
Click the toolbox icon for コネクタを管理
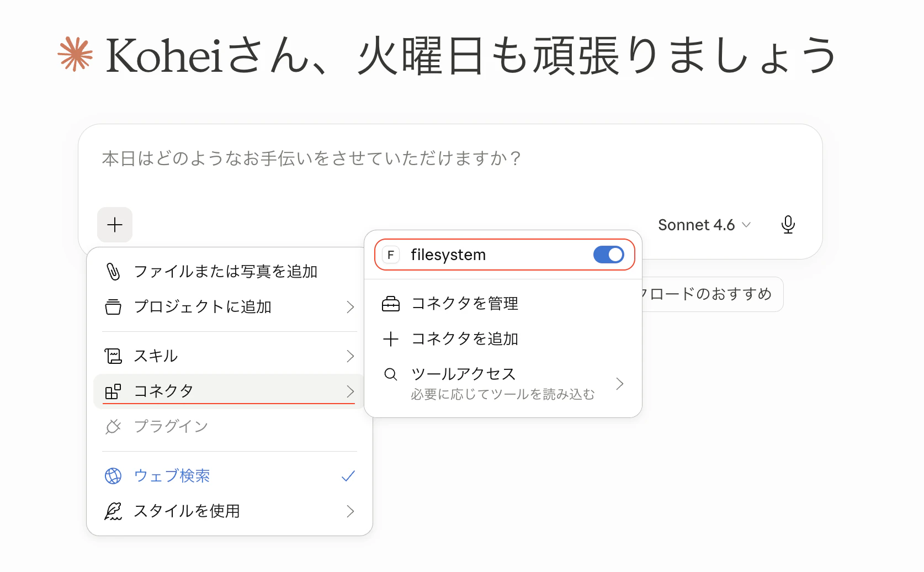tap(391, 304)
